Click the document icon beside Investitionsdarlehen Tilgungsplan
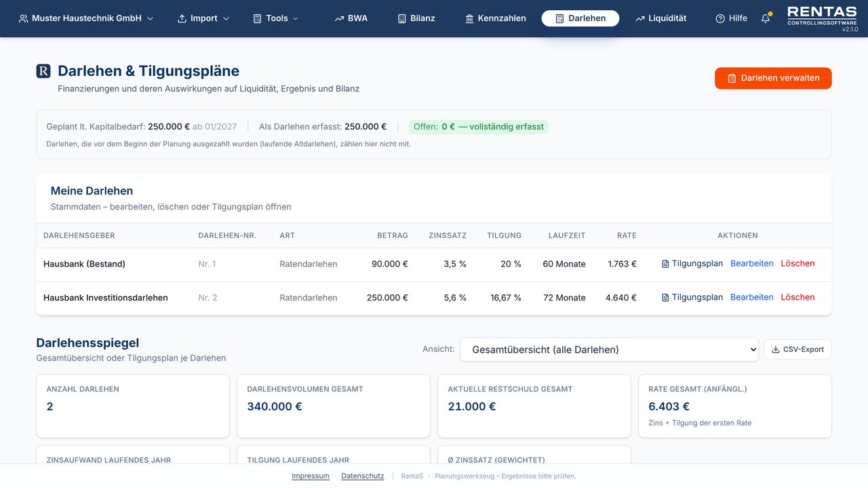This screenshot has height=488, width=868. [665, 298]
